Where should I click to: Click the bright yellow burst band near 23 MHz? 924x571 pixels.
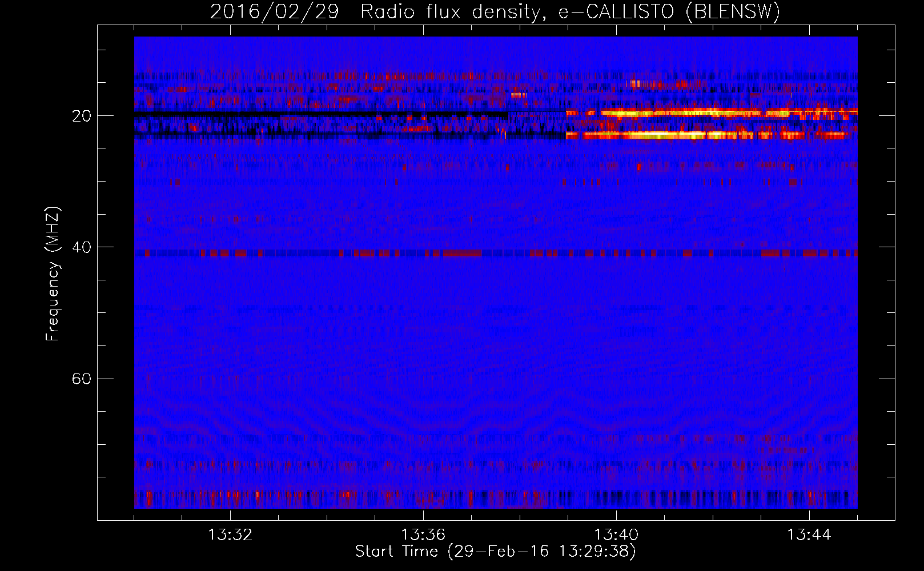pos(708,135)
